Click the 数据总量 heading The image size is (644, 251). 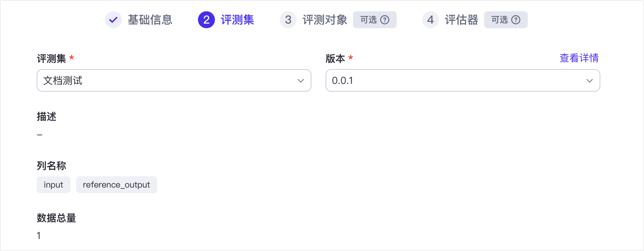coord(56,218)
